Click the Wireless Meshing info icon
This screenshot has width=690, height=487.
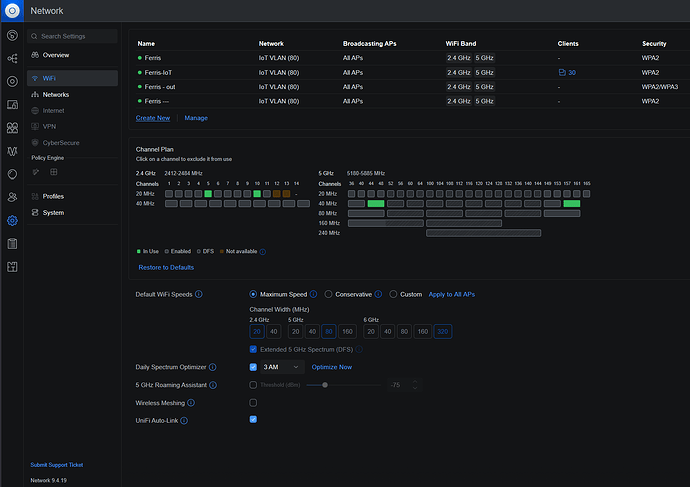tap(191, 402)
